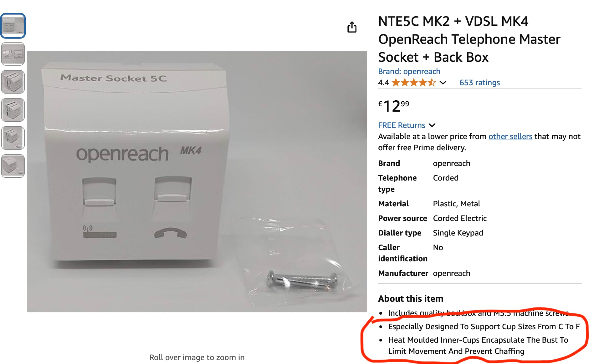Open the 'Brand: openreach' link
This screenshot has width=594, height=364.
click(x=409, y=71)
